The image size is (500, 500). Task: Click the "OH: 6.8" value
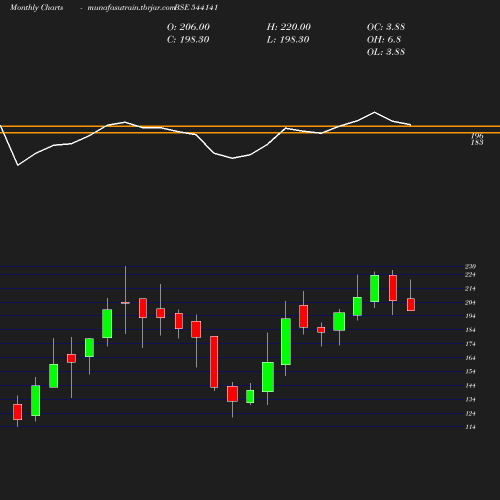tap(384, 40)
